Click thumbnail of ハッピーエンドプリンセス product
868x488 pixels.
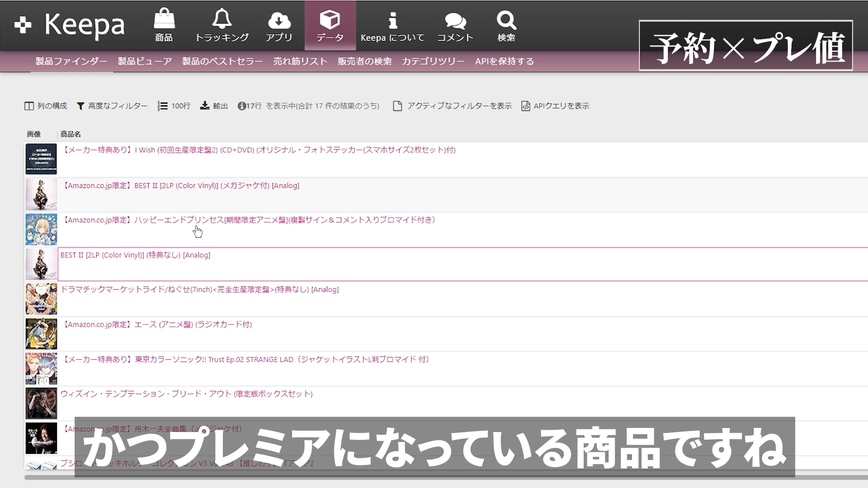pyautogui.click(x=41, y=230)
